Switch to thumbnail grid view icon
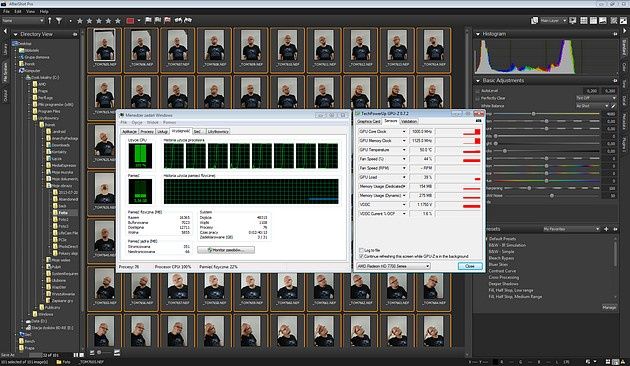Screen dimensions: 630x366 point(584,20)
